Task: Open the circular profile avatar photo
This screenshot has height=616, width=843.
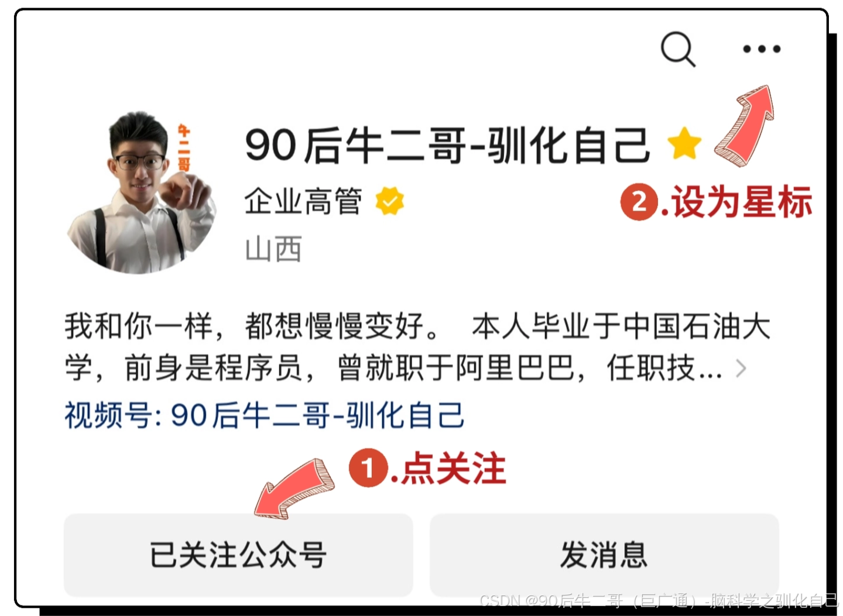Action: [x=142, y=193]
